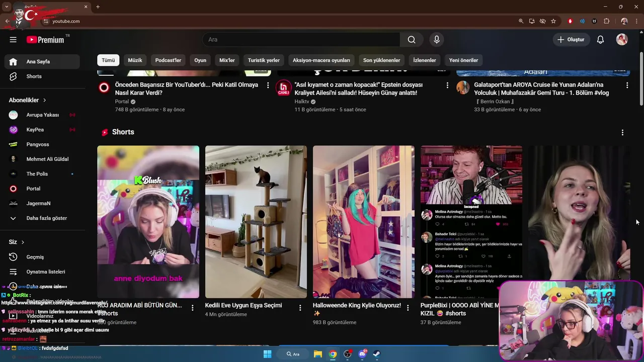Image resolution: width=644 pixels, height=362 pixels.
Task: Open Halktv channel avatar
Action: pyautogui.click(x=284, y=87)
